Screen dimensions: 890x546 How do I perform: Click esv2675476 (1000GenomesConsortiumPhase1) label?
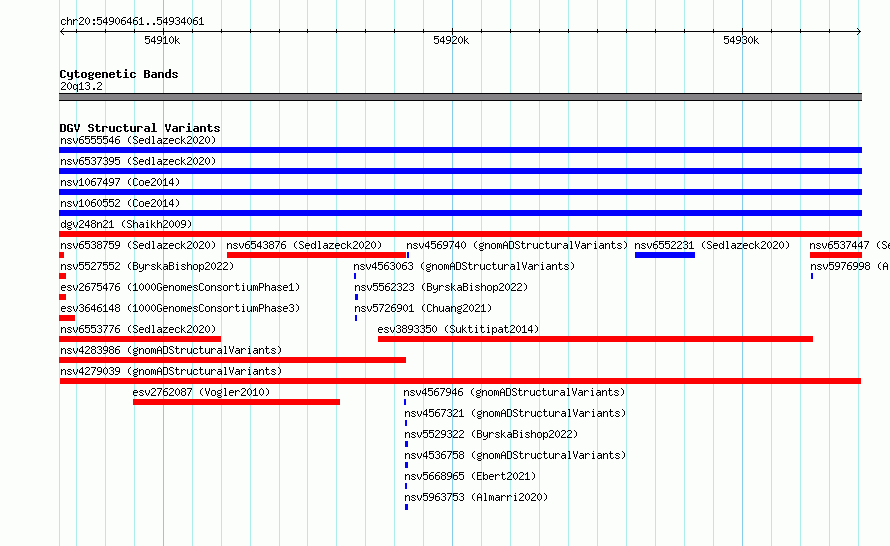[x=180, y=287]
